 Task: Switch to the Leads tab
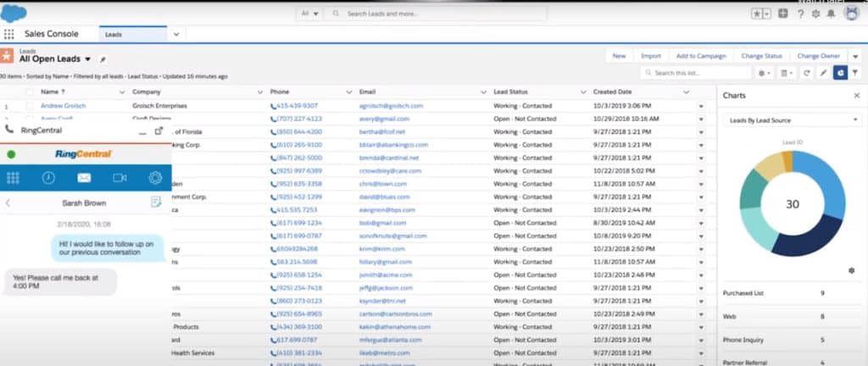point(114,34)
